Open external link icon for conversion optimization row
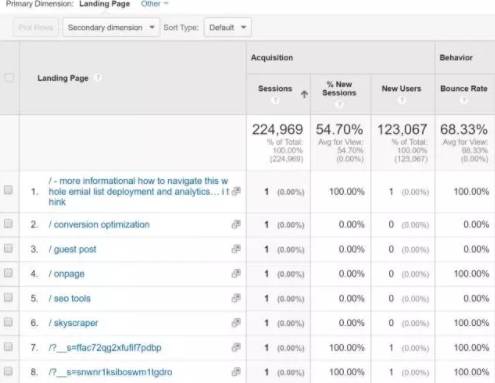This screenshot has height=383, width=495. pos(236,224)
